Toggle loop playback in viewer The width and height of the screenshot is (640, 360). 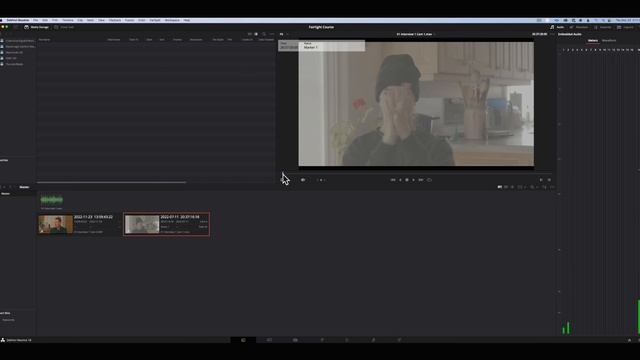[429, 180]
